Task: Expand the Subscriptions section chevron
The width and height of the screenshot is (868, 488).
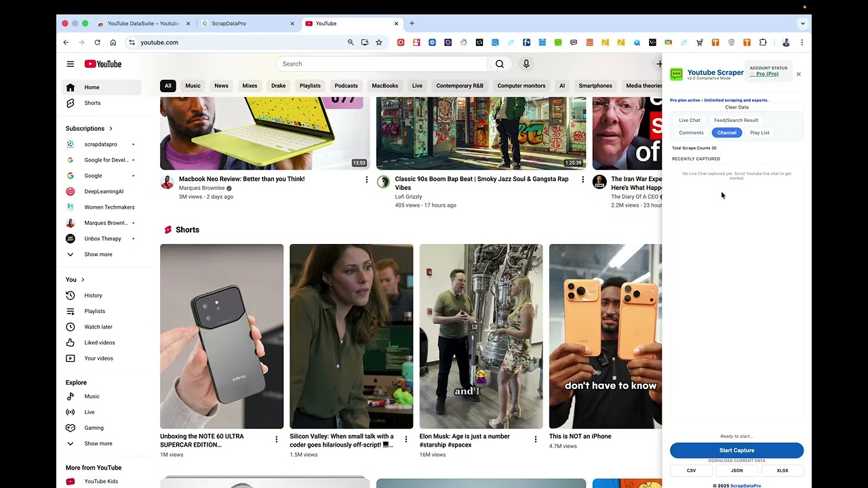Action: (x=111, y=128)
